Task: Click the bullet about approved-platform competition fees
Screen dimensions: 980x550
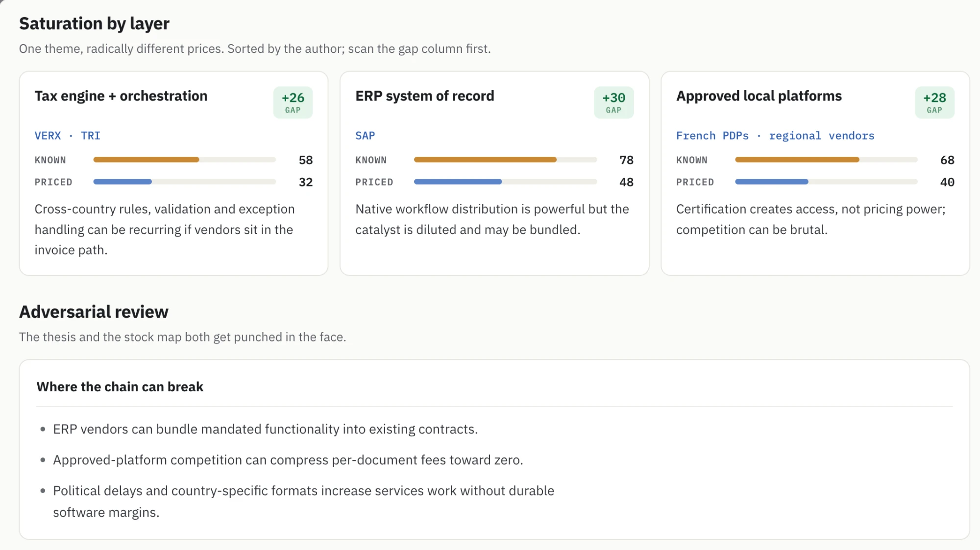Action: click(x=288, y=460)
